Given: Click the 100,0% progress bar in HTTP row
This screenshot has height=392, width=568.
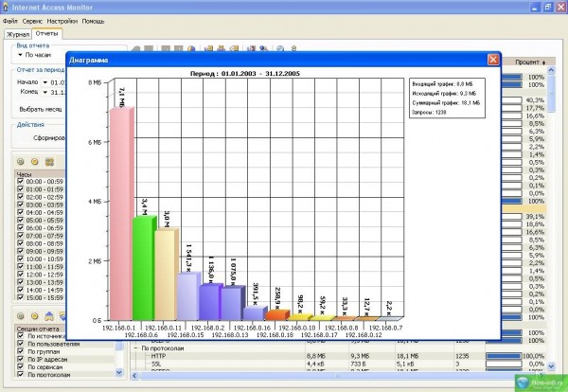Looking at the screenshot, I should point(504,356).
